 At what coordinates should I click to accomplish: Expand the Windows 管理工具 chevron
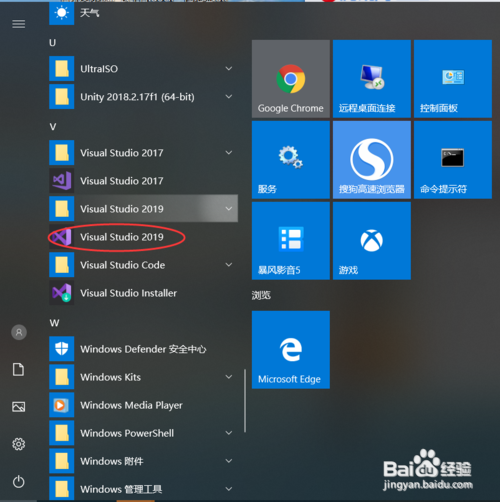tap(229, 489)
